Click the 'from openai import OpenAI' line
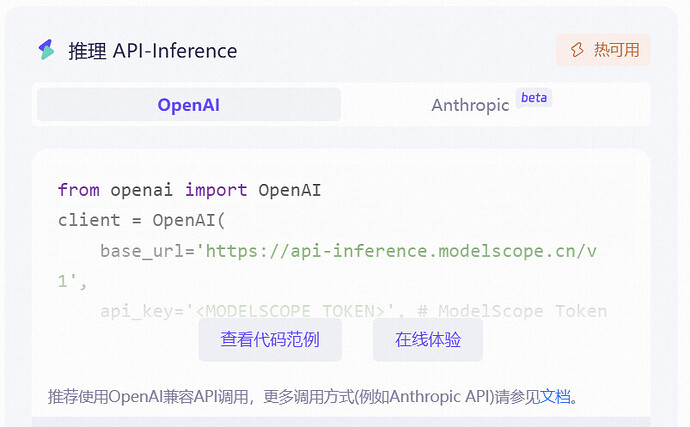Image resolution: width=690 pixels, height=427 pixels. coord(189,190)
